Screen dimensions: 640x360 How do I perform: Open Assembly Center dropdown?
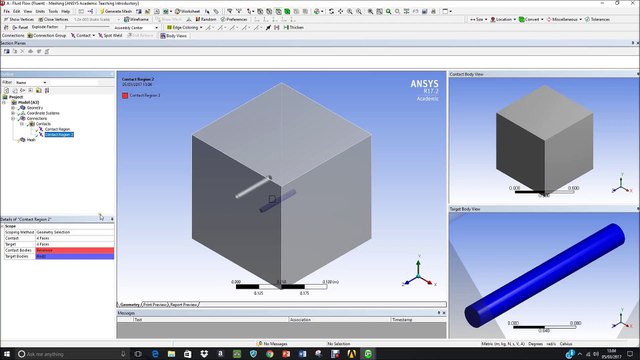click(x=136, y=27)
